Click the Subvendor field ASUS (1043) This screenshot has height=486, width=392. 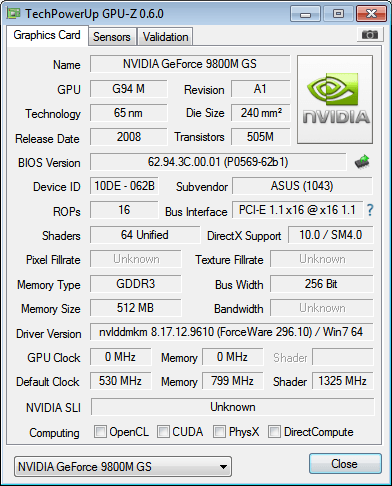(302, 186)
